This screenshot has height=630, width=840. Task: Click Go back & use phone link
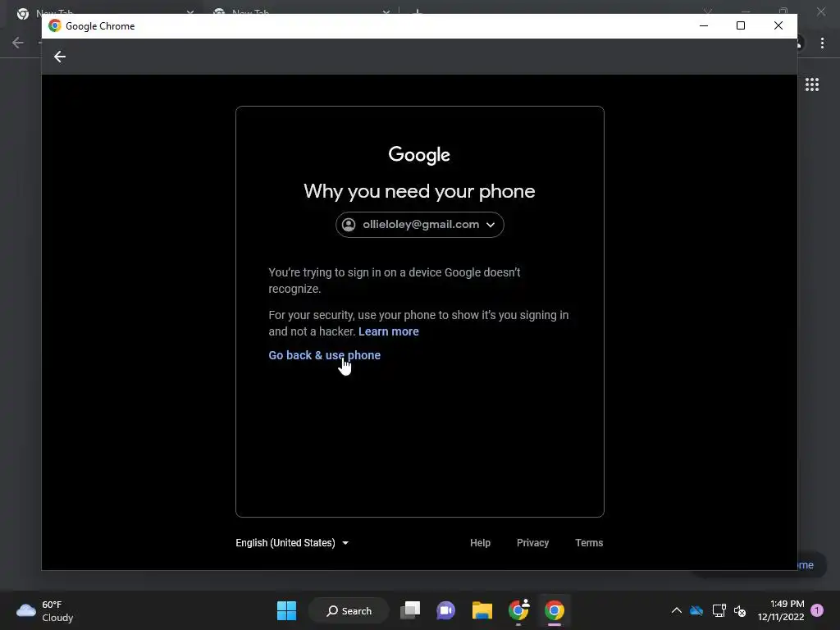[x=324, y=355]
